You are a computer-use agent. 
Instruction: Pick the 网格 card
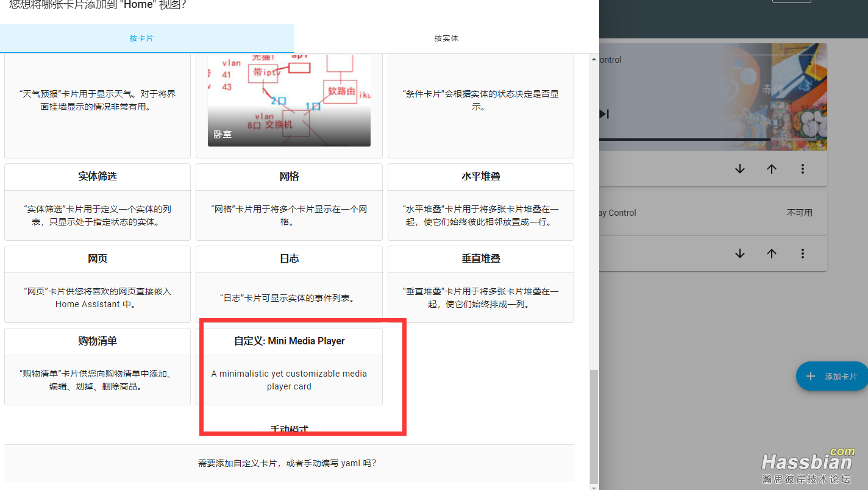click(289, 202)
